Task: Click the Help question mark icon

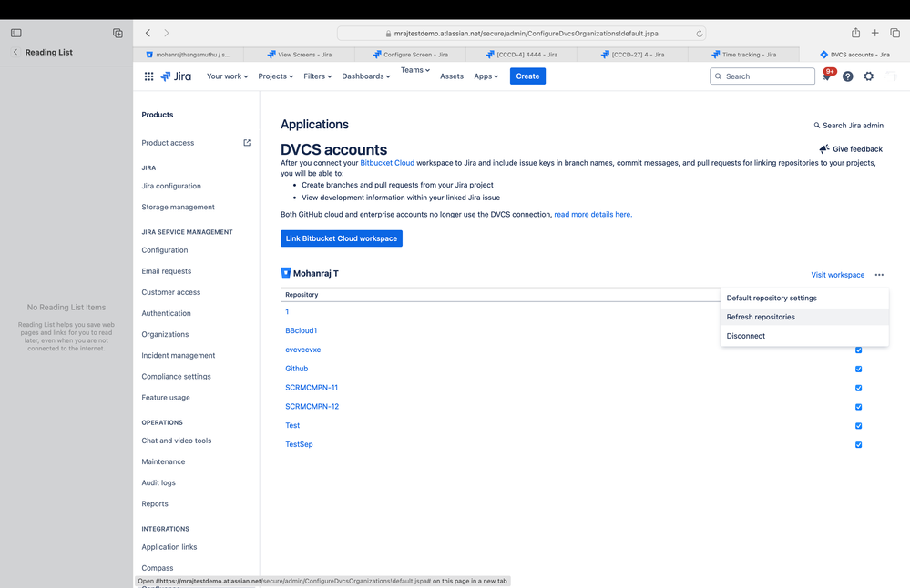Action: click(x=847, y=76)
